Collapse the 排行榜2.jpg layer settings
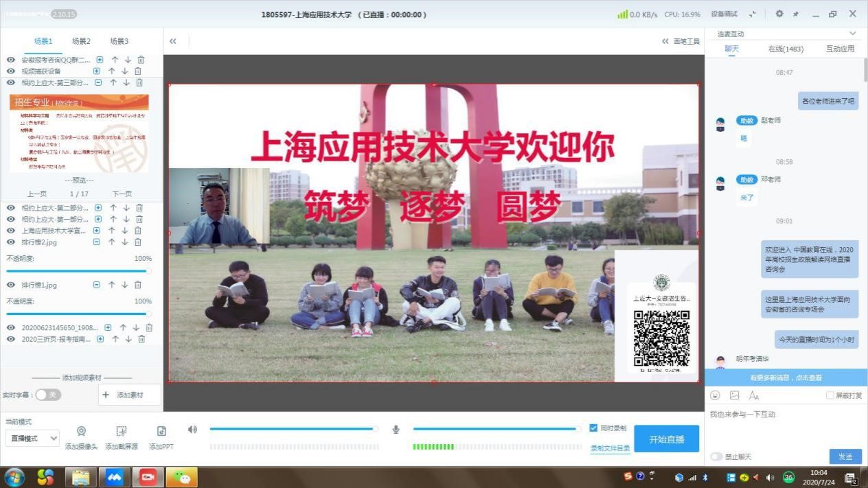This screenshot has height=488, width=868. pyautogui.click(x=97, y=242)
